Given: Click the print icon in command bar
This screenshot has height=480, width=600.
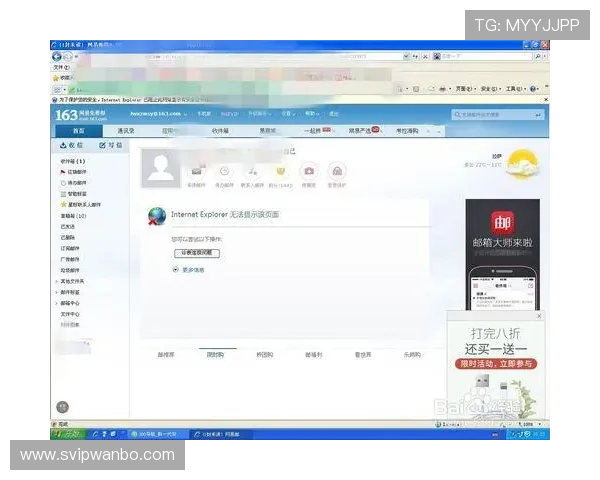Looking at the screenshot, I should coord(442,89).
